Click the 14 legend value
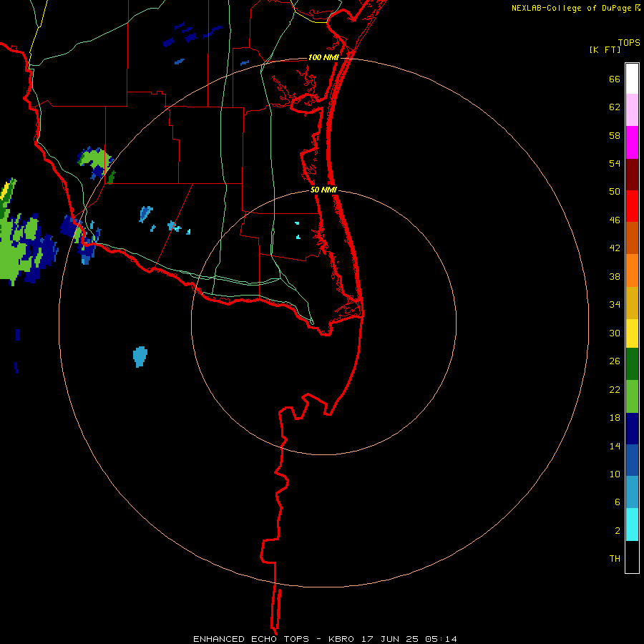 615,446
